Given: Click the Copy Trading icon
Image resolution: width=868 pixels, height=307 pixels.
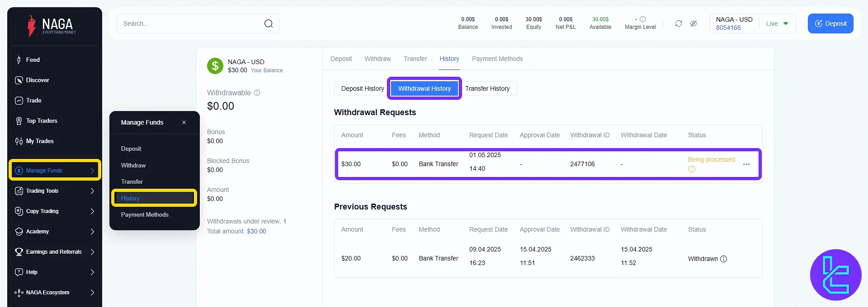Looking at the screenshot, I should tap(19, 211).
